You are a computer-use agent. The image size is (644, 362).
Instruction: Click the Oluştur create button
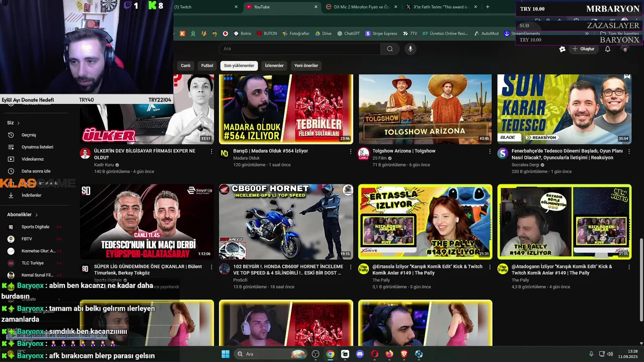tap(583, 49)
